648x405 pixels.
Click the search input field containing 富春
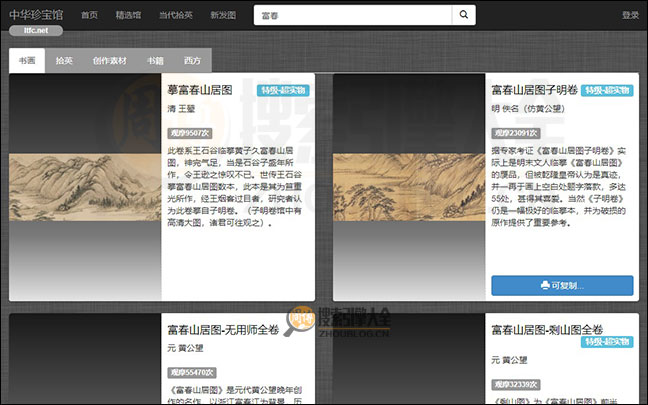(353, 15)
